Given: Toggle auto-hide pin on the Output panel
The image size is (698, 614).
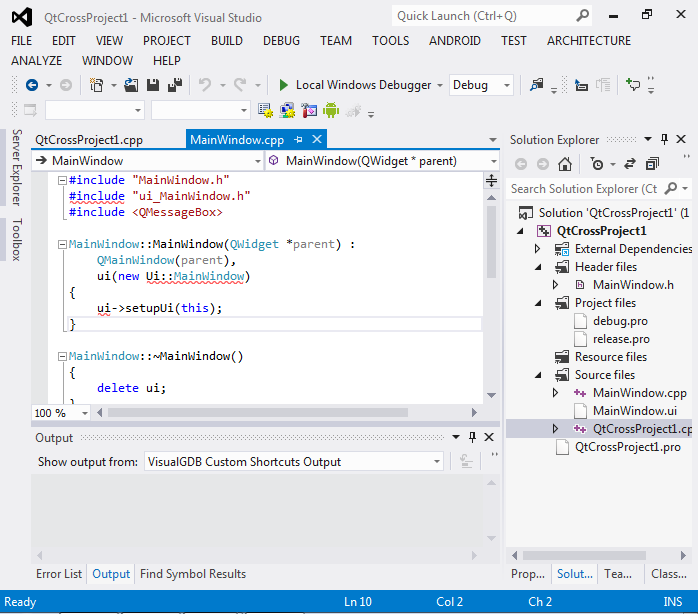Looking at the screenshot, I should [x=471, y=438].
